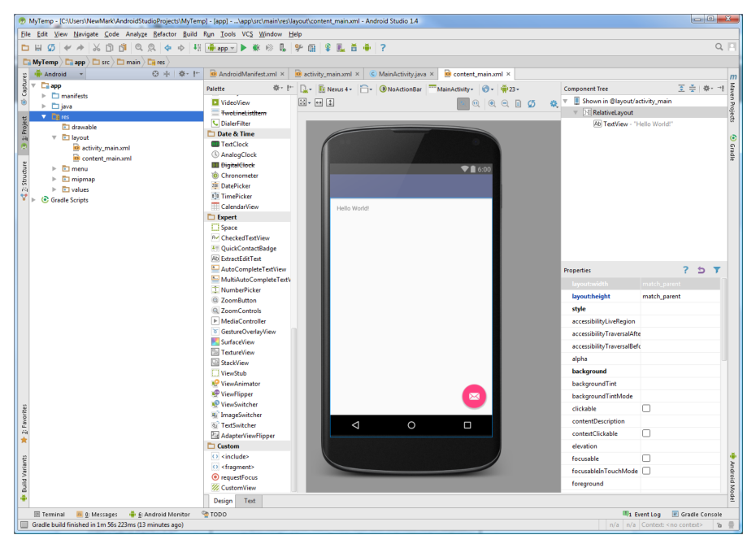
Task: Open the Event Log
Action: click(641, 514)
